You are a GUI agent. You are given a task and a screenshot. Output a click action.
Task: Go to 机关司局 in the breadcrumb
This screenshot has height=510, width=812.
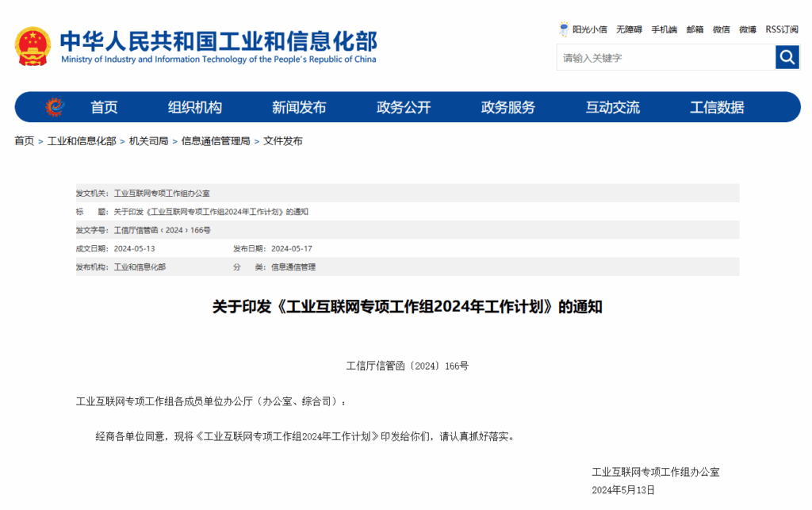148,141
